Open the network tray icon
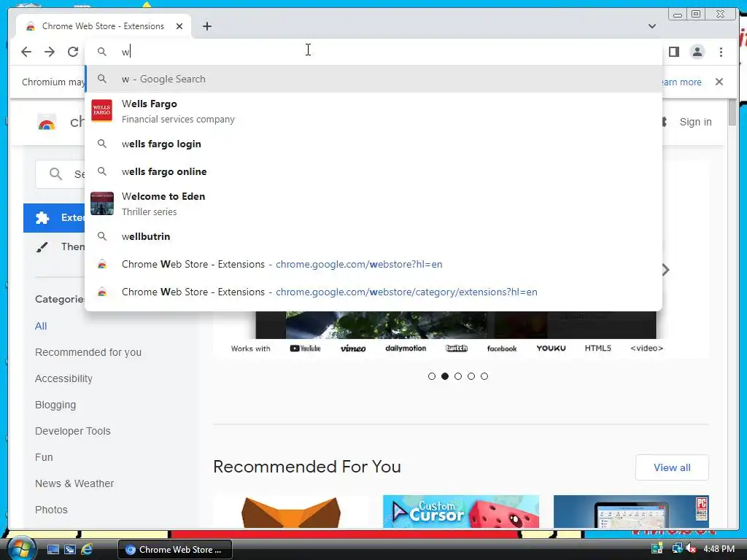747x560 pixels. (677, 548)
